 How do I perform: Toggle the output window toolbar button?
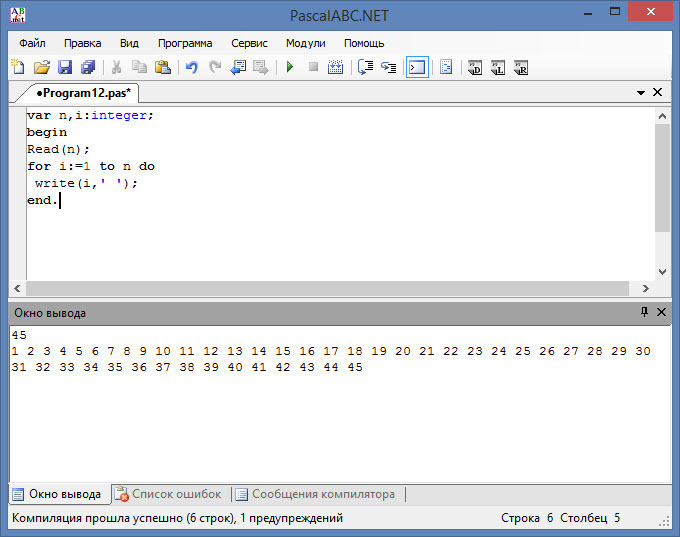tap(417, 67)
